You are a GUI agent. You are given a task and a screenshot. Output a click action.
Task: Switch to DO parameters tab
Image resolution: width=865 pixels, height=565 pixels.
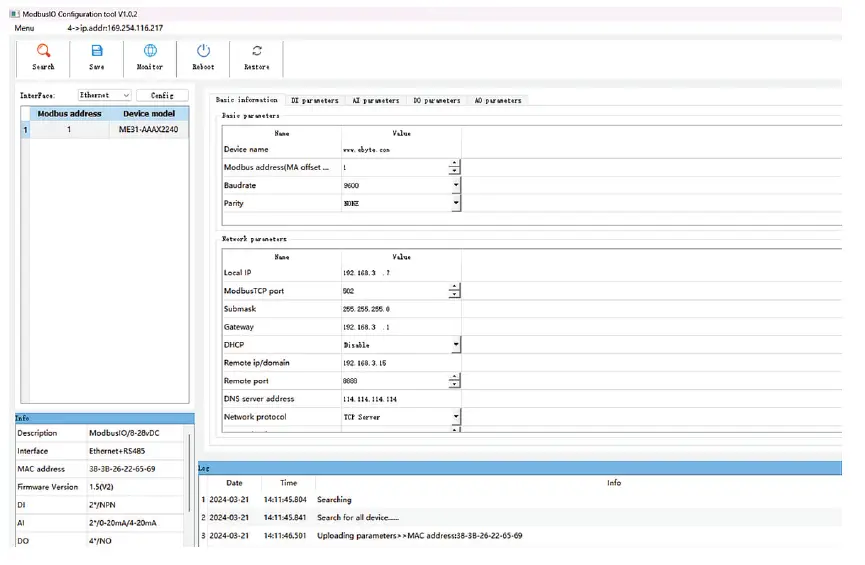tap(437, 100)
